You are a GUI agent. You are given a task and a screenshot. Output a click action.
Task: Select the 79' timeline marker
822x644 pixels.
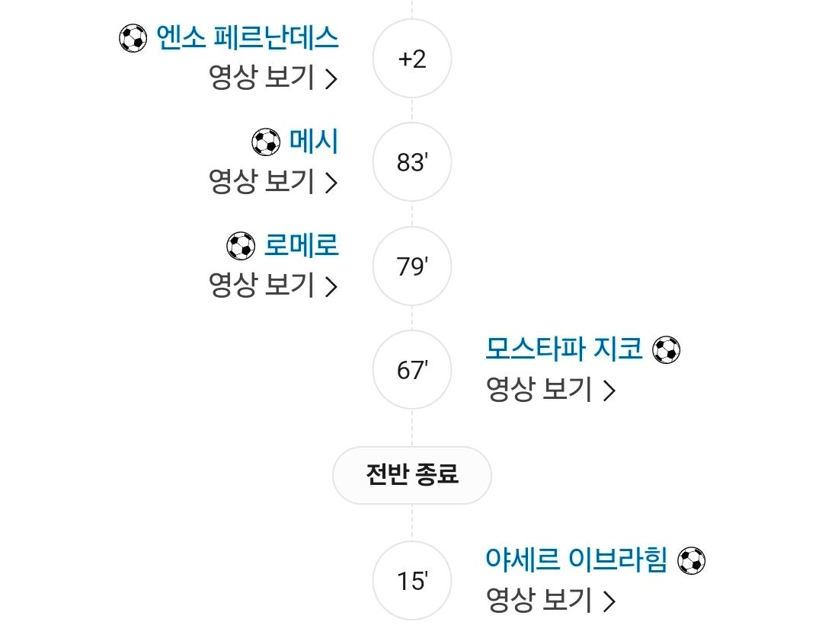click(412, 266)
